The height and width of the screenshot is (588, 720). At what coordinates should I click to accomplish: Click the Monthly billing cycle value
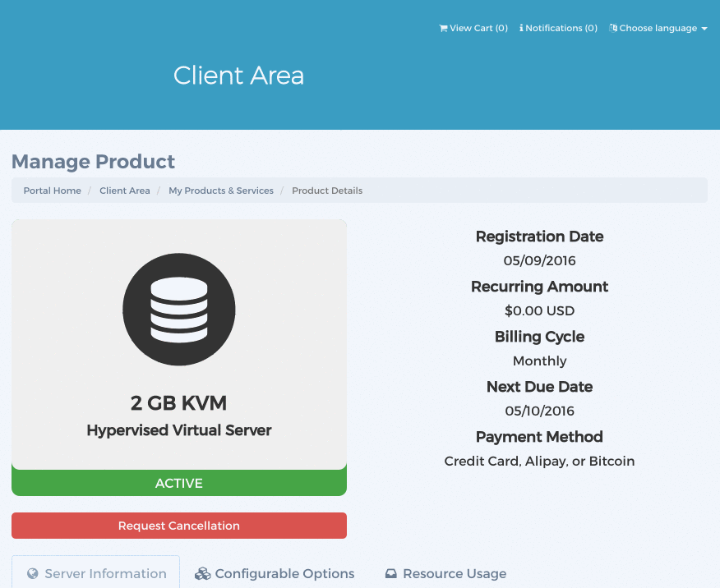click(539, 361)
